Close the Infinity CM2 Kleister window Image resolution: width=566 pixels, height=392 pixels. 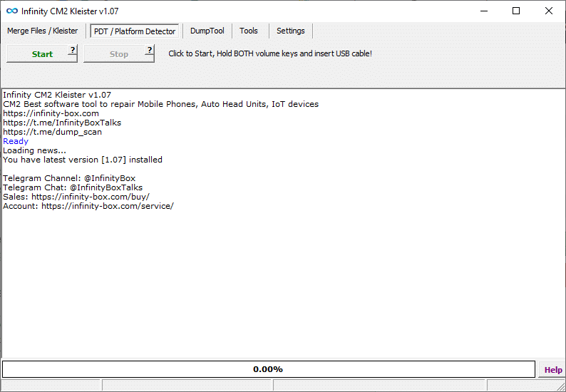tap(549, 11)
